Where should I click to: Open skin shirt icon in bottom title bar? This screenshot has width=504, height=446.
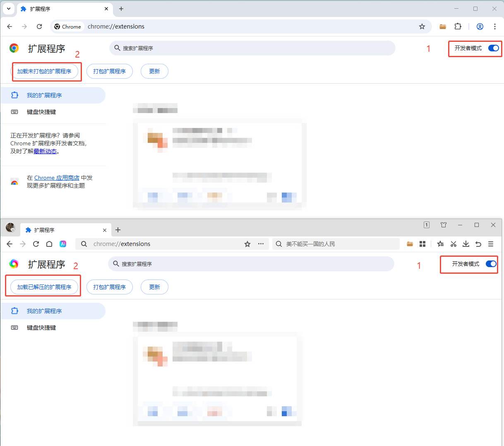(444, 225)
